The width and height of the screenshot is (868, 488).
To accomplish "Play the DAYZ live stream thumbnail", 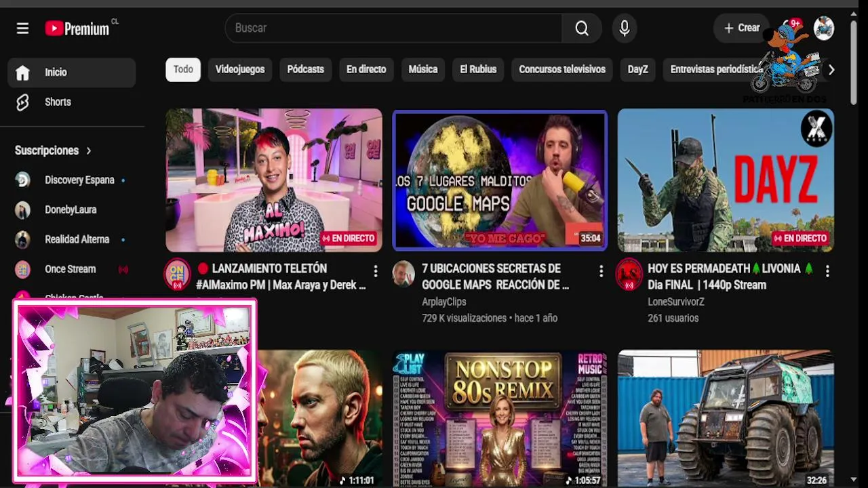I will (726, 180).
